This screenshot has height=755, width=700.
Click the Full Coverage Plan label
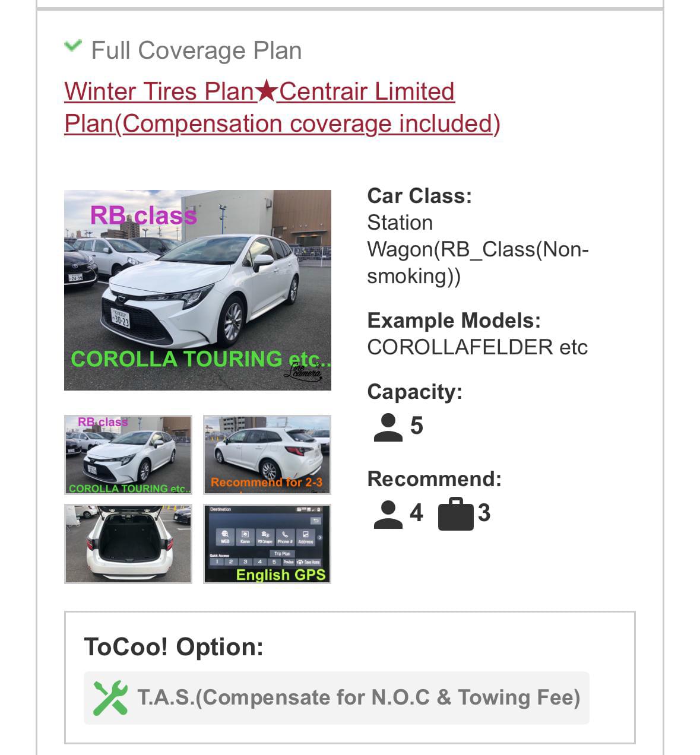click(197, 50)
